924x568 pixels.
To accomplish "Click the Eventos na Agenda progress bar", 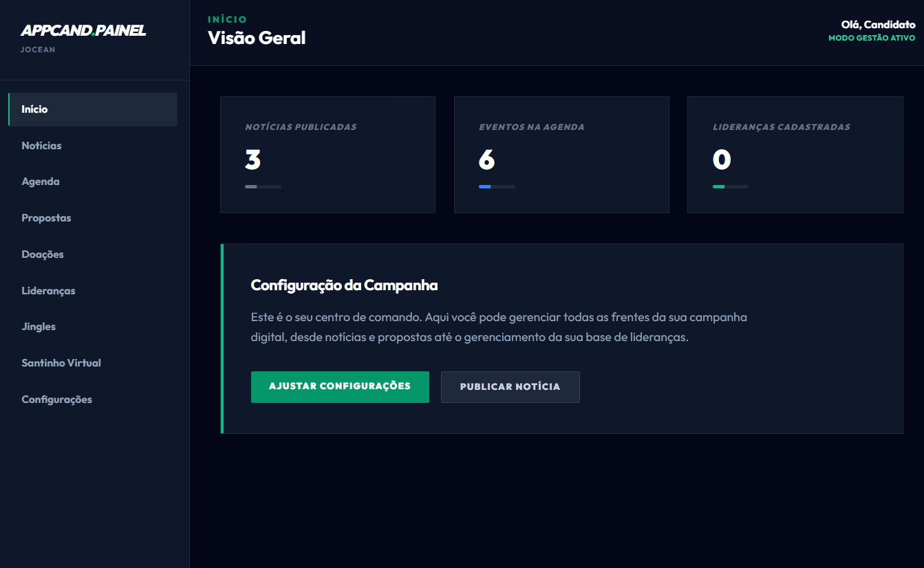I will pyautogui.click(x=497, y=186).
